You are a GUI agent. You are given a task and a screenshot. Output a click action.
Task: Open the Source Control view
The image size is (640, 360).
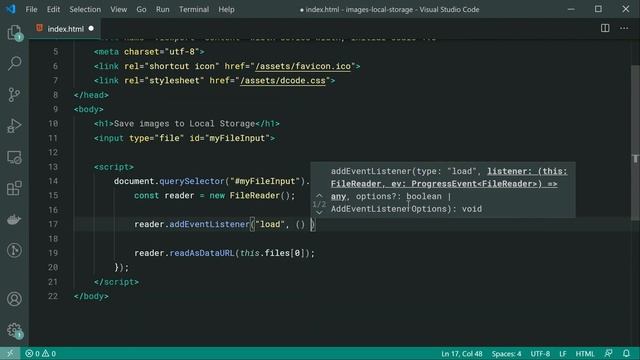click(x=14, y=95)
